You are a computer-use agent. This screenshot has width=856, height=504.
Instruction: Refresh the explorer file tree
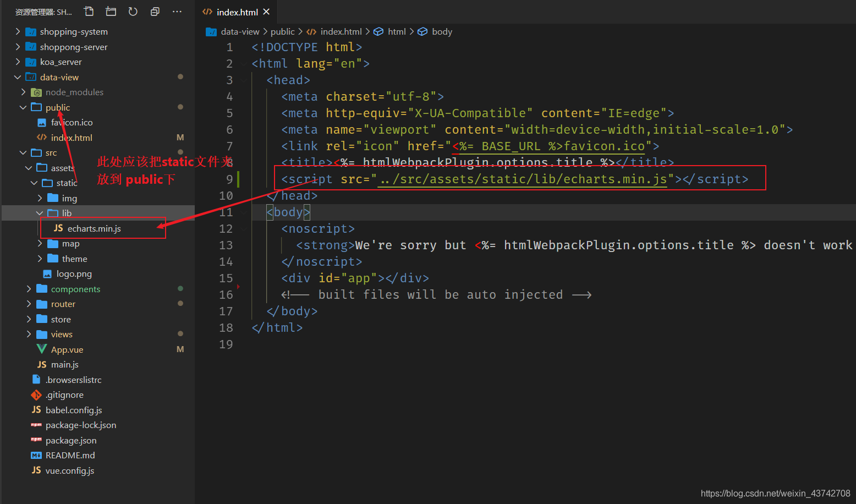point(133,12)
